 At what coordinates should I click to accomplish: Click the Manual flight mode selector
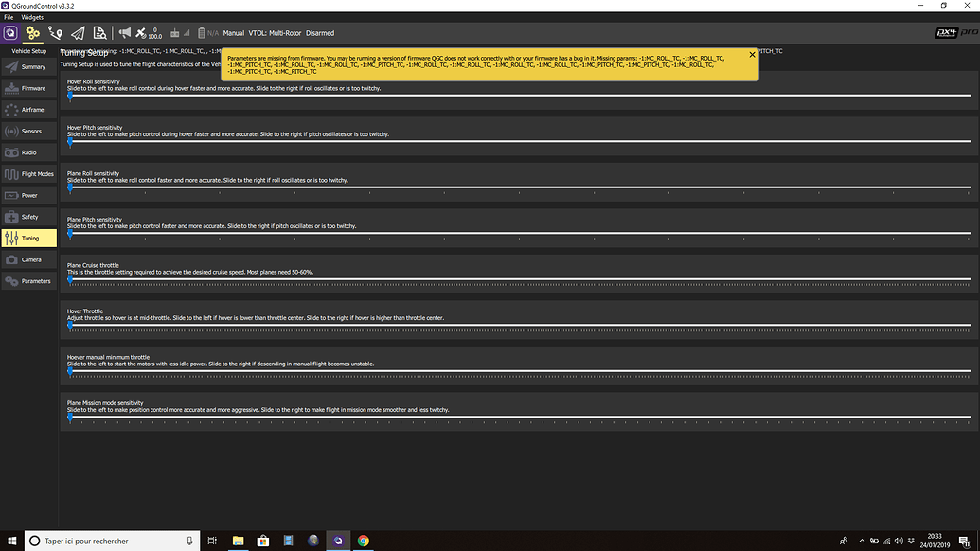tap(233, 33)
